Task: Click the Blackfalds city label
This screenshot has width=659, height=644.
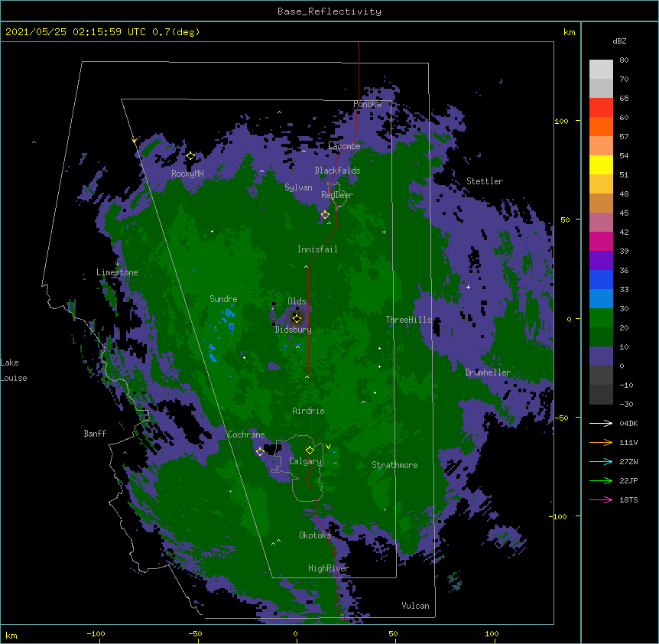Action: 337,171
